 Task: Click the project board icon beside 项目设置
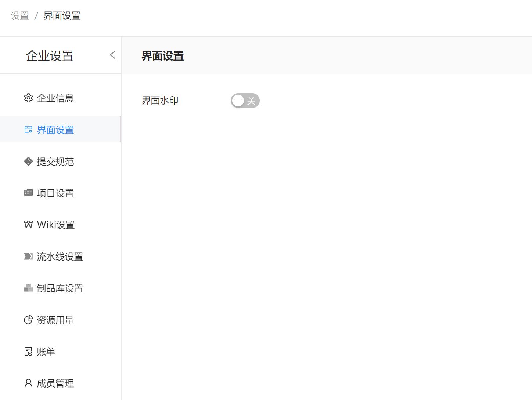click(x=28, y=193)
